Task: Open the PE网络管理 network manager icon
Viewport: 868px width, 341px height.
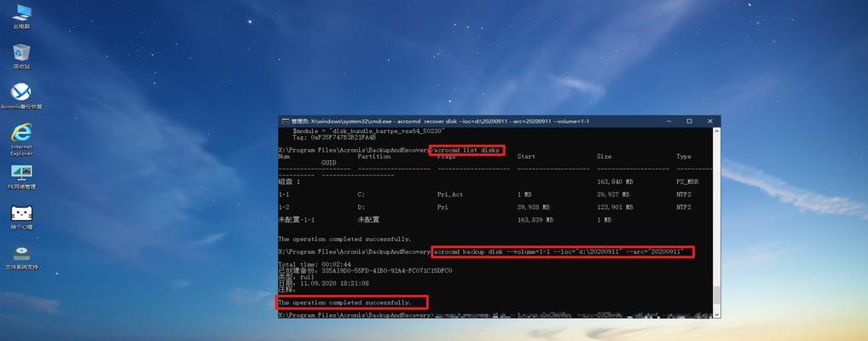Action: 21,173
